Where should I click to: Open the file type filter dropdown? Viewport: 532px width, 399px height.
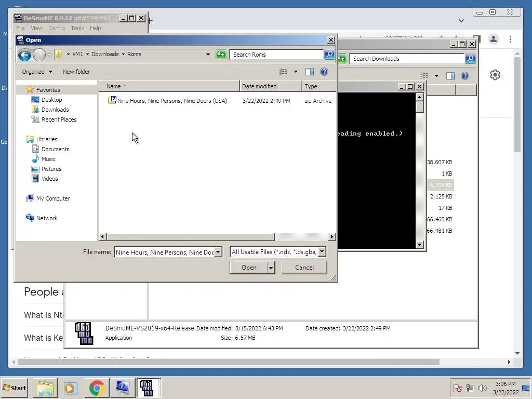322,252
